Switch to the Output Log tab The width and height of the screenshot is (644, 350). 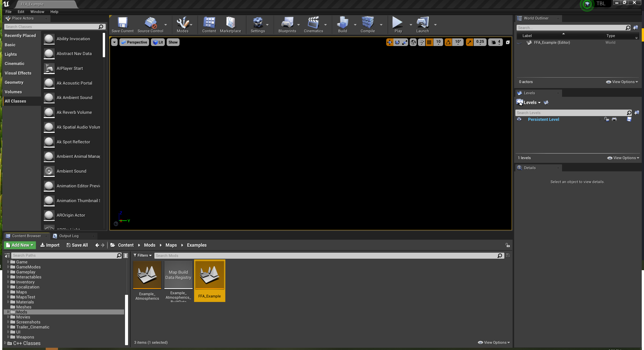point(69,236)
